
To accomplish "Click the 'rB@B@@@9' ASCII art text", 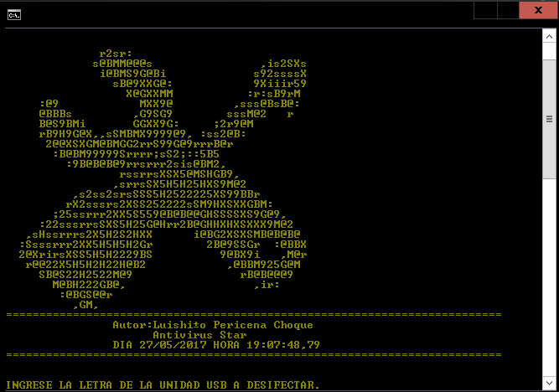I will pyautogui.click(x=267, y=275).
